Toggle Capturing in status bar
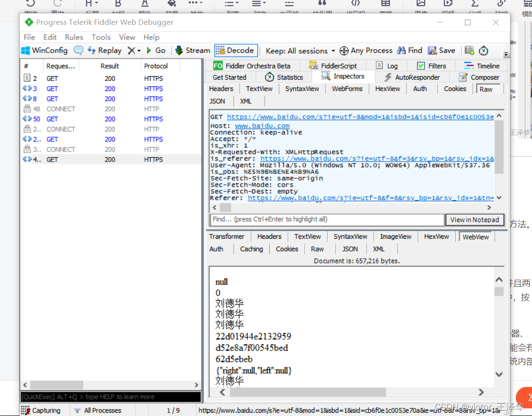 (41, 410)
